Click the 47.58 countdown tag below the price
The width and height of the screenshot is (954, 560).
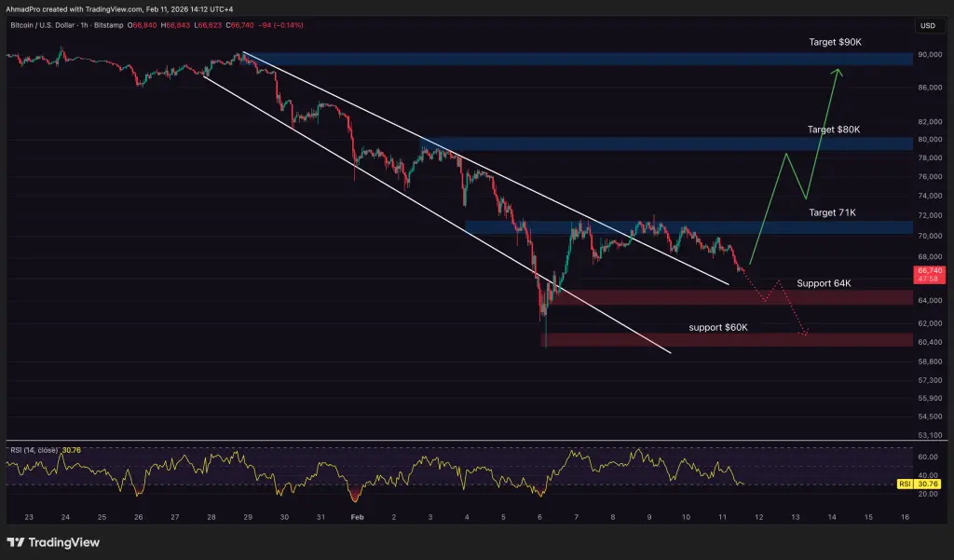930,280
